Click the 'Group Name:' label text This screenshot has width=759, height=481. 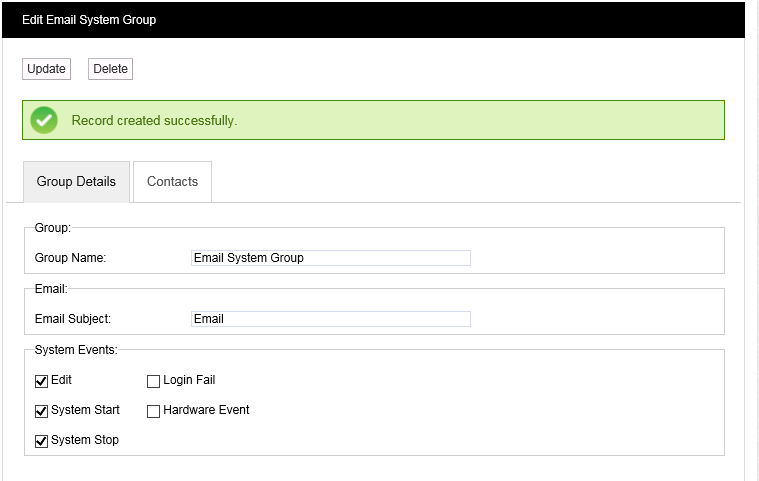70,258
